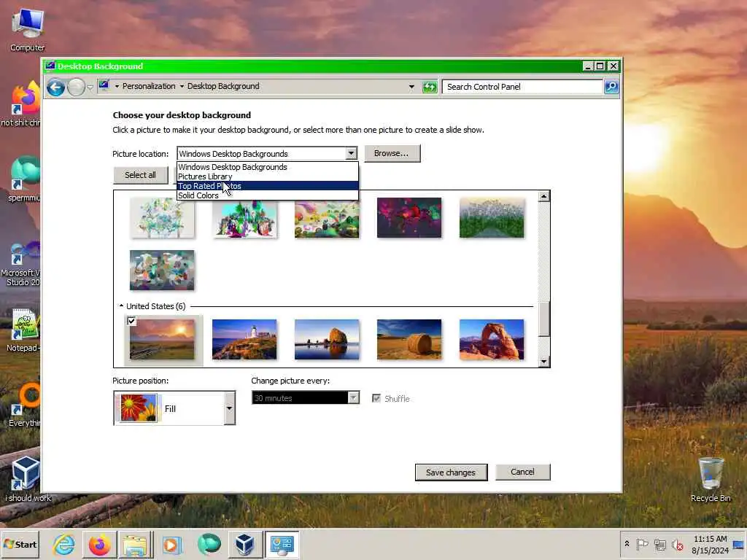Image resolution: width=747 pixels, height=560 pixels.
Task: Toggle the Shuffle checkbox
Action: tap(376, 398)
